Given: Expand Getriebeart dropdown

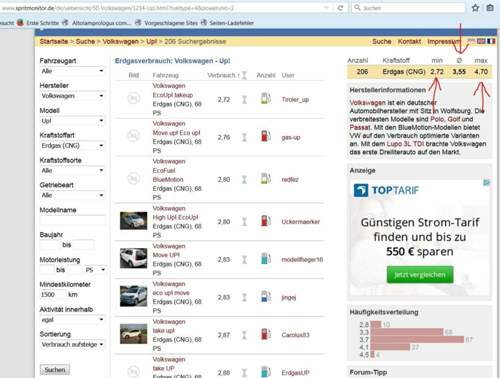Looking at the screenshot, I should 72,195.
